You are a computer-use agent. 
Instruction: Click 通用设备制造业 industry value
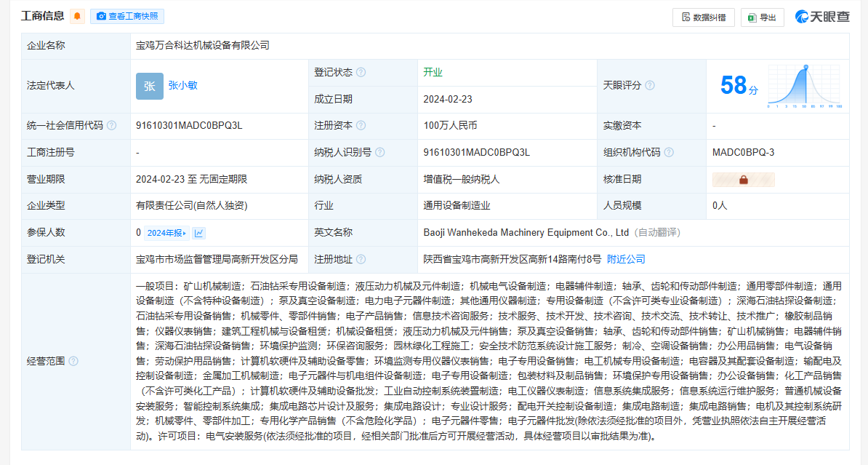click(x=457, y=206)
